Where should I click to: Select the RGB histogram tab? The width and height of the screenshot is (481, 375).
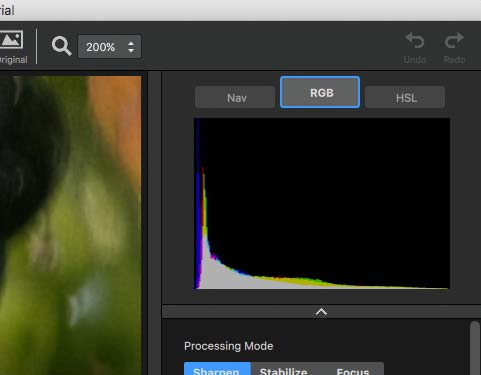[320, 92]
